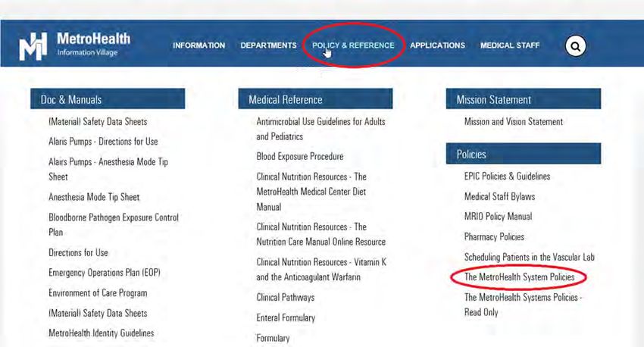Open the Clinical Pathways link
The width and height of the screenshot is (644, 347).
tap(286, 297)
